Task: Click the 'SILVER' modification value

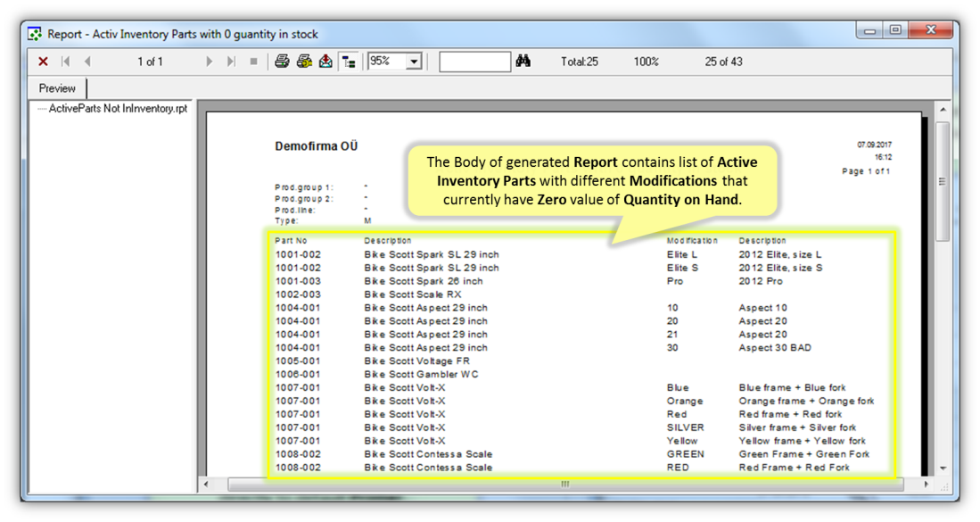Action: [x=686, y=427]
